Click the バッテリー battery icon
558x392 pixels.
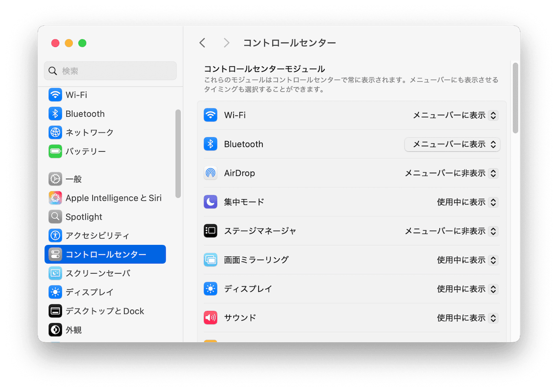55,151
